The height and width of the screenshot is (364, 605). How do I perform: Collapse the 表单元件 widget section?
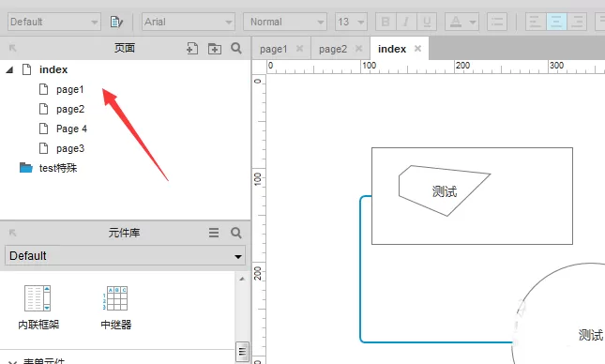coord(12,362)
